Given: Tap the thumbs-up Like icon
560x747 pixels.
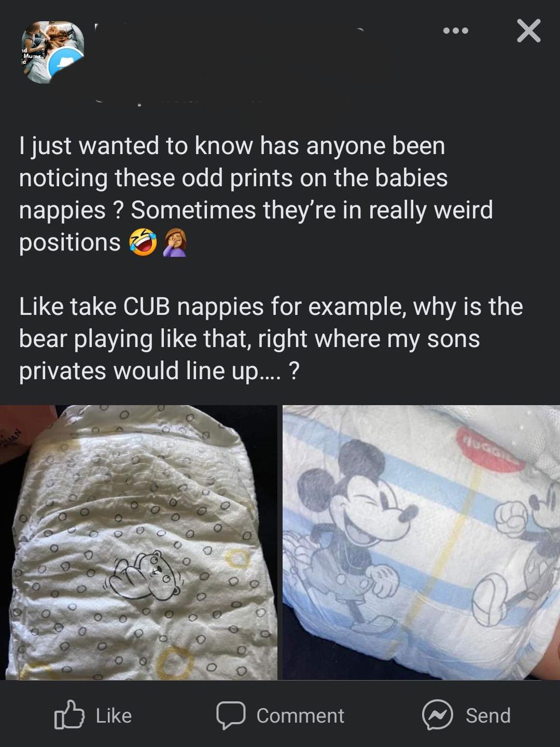Looking at the screenshot, I should (x=69, y=715).
